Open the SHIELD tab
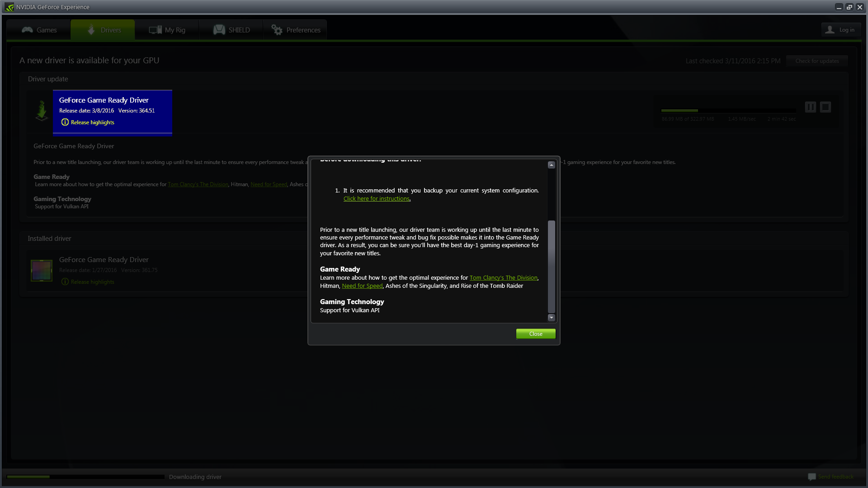This screenshot has height=488, width=868. pyautogui.click(x=231, y=30)
